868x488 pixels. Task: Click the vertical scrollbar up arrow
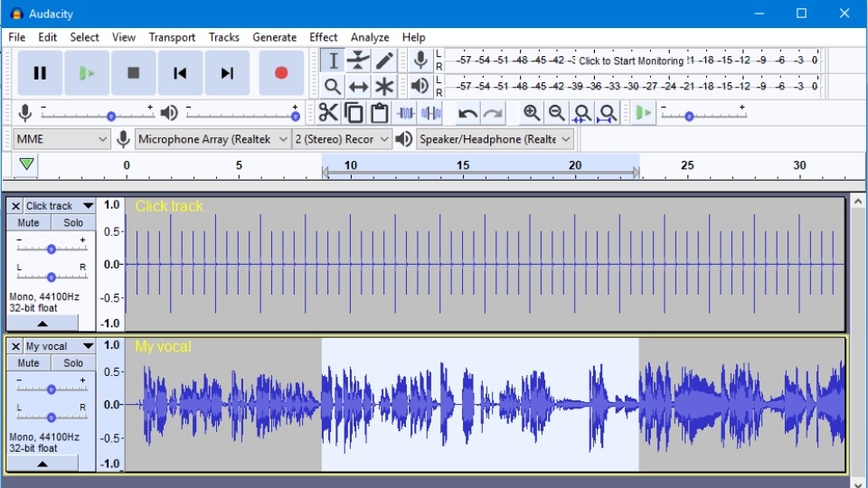(x=858, y=202)
